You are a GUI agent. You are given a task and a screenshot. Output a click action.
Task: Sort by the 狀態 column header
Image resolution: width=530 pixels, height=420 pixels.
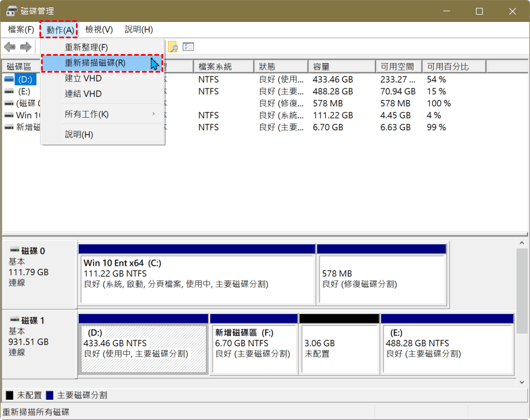pyautogui.click(x=281, y=66)
